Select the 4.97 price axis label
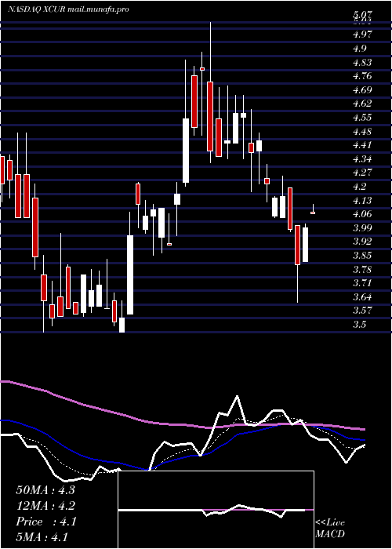 point(364,35)
